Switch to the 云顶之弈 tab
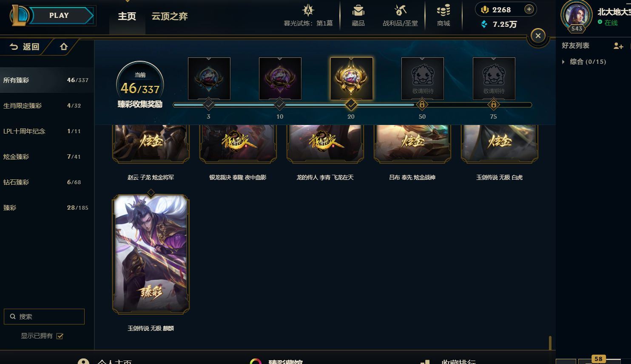Screen dimensions: 631x364 coord(170,16)
